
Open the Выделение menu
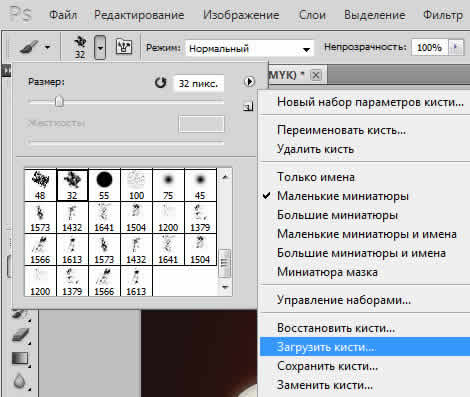coord(375,15)
